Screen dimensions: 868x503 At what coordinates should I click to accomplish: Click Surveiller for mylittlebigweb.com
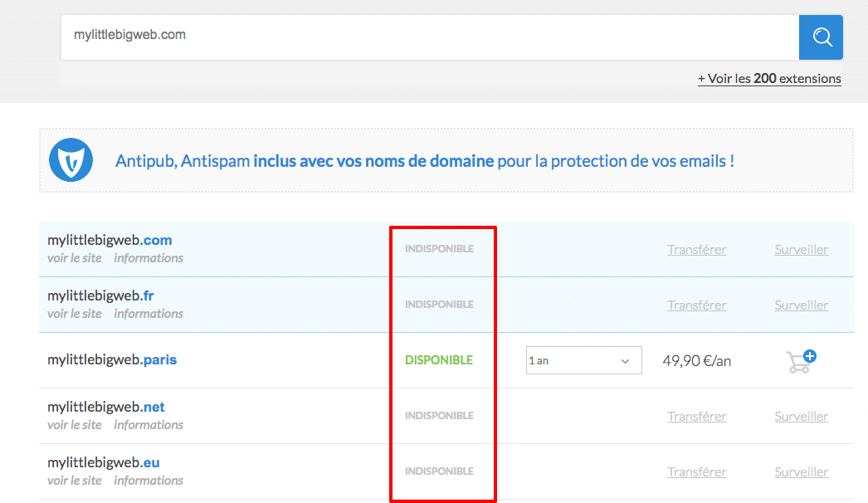point(801,249)
